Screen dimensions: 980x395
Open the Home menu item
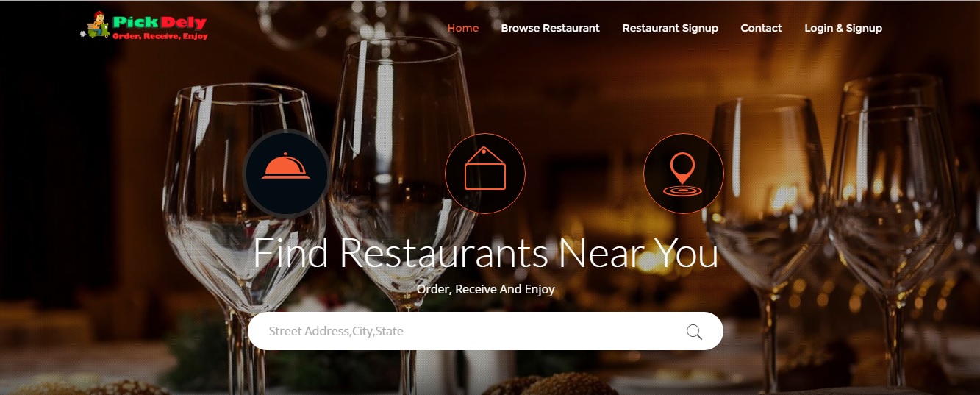tap(463, 28)
